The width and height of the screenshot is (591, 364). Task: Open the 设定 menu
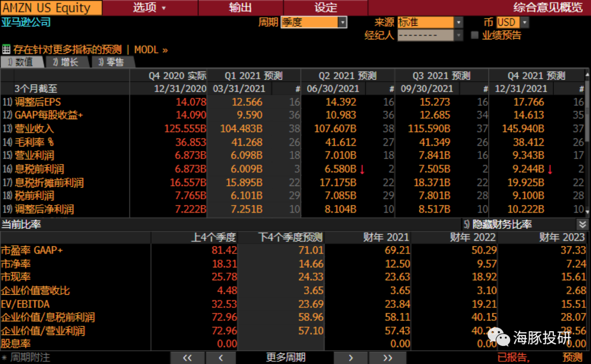point(326,8)
